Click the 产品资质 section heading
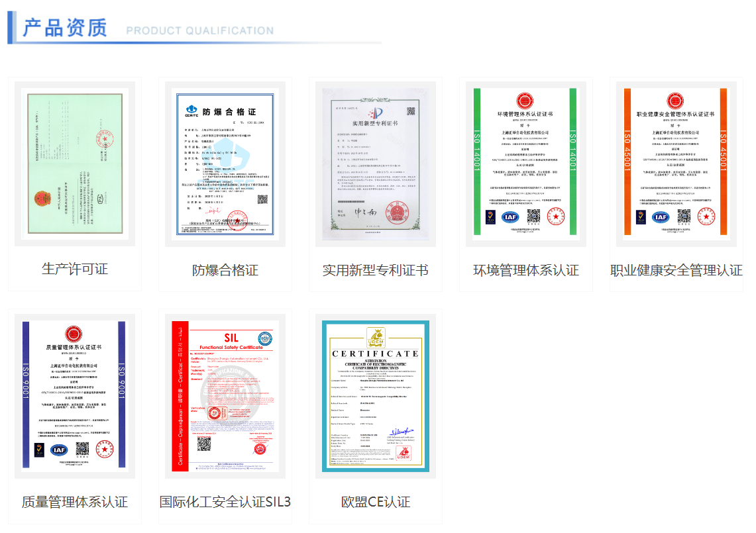The width and height of the screenshot is (756, 533). [x=65, y=28]
